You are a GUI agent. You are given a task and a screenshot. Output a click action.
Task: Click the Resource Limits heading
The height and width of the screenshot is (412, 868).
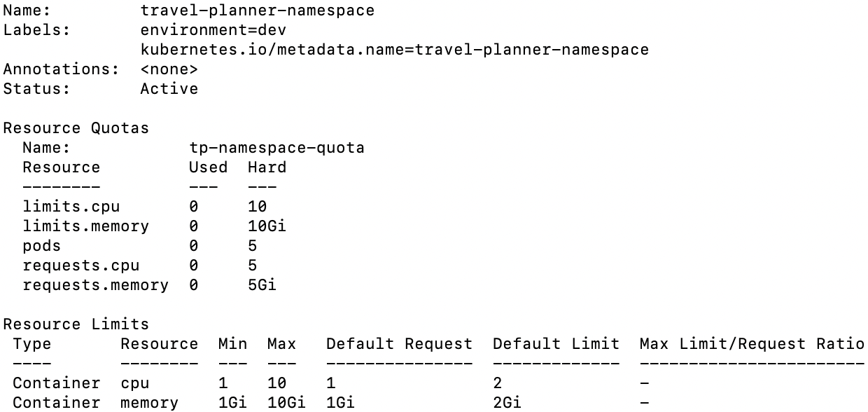(x=76, y=324)
